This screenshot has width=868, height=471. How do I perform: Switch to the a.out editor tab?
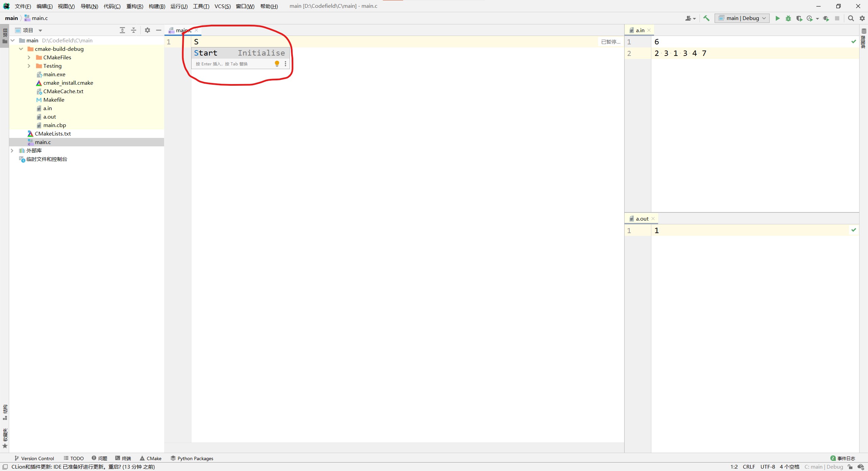pyautogui.click(x=642, y=219)
